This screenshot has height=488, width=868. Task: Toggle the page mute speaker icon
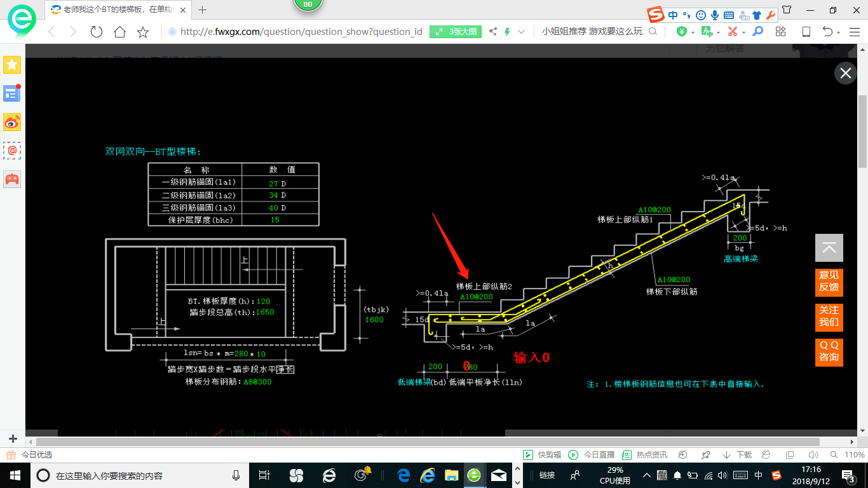click(813, 455)
